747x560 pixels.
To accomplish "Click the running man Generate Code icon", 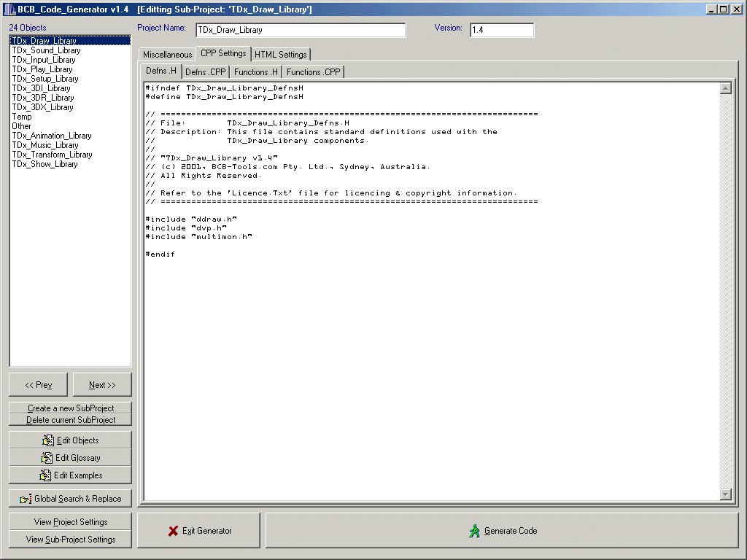I will pyautogui.click(x=475, y=531).
